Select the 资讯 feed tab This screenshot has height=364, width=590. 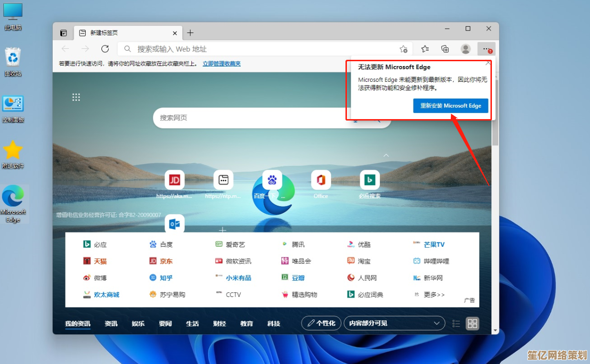click(111, 324)
